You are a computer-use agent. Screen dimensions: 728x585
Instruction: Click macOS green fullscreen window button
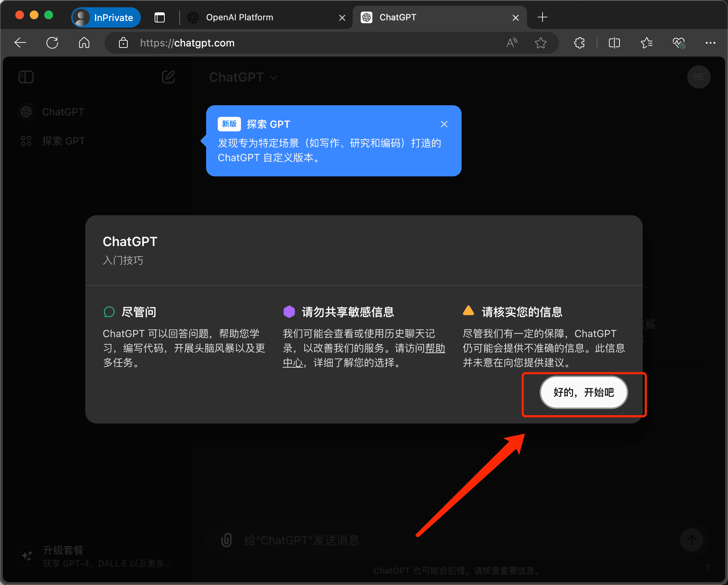49,15
